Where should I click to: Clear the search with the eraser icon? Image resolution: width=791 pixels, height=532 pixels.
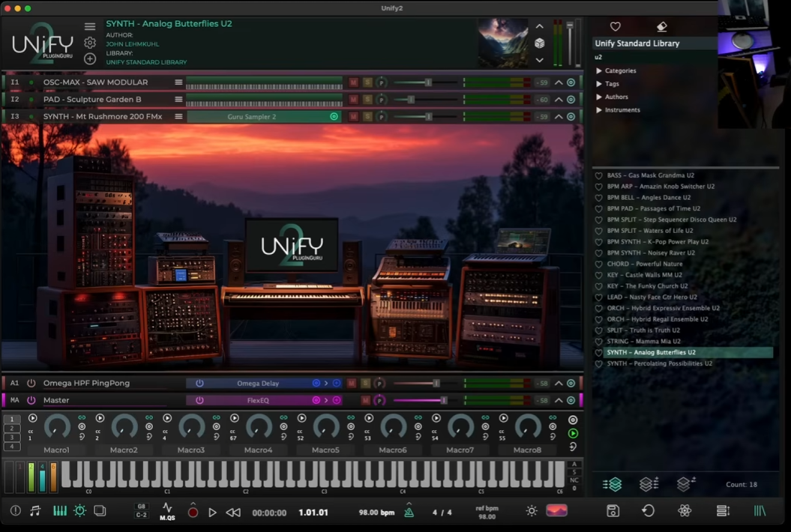coord(661,26)
